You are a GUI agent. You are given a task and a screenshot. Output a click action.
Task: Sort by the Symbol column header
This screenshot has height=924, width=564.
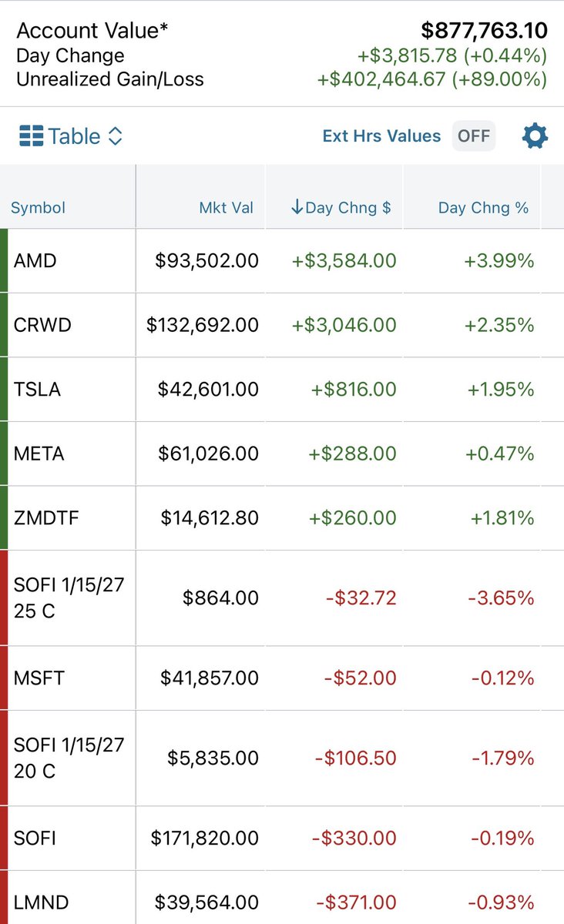38,208
